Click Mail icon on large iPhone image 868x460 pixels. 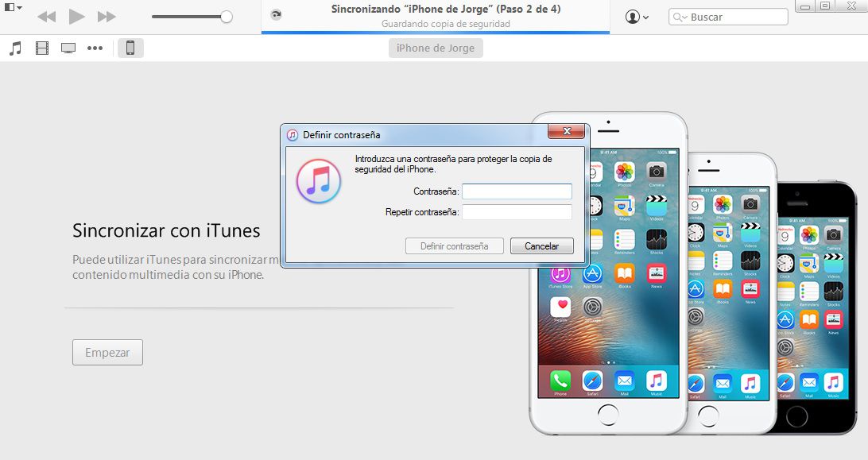pyautogui.click(x=625, y=381)
